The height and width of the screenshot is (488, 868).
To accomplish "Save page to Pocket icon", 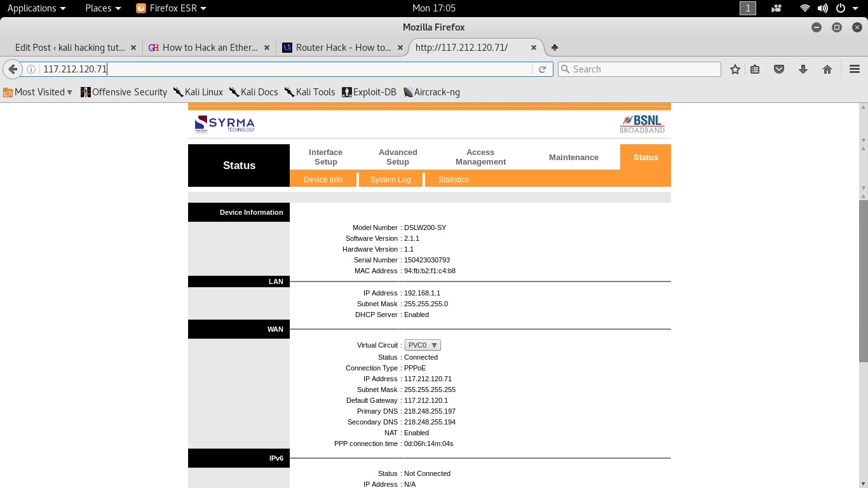I will pyautogui.click(x=779, y=69).
